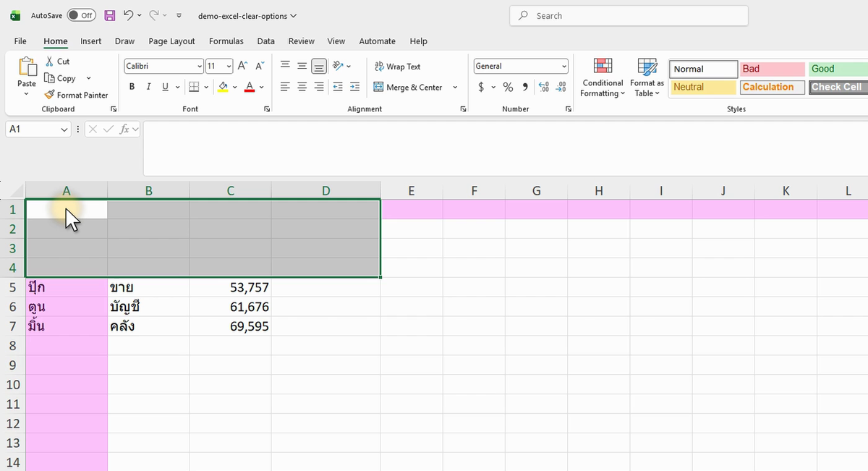
Task: Click the yellow Fill Color bucket
Action: coord(223,87)
